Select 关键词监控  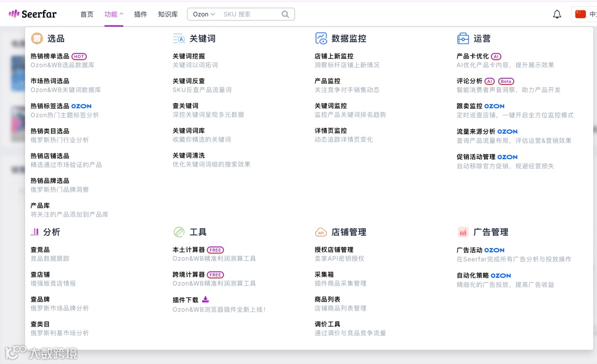[331, 105]
